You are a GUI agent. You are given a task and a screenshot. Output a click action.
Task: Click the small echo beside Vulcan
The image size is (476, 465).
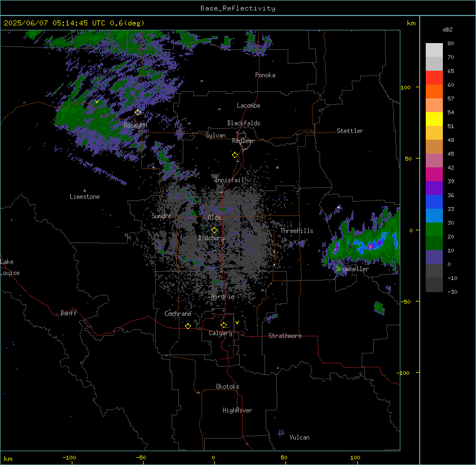[281, 433]
